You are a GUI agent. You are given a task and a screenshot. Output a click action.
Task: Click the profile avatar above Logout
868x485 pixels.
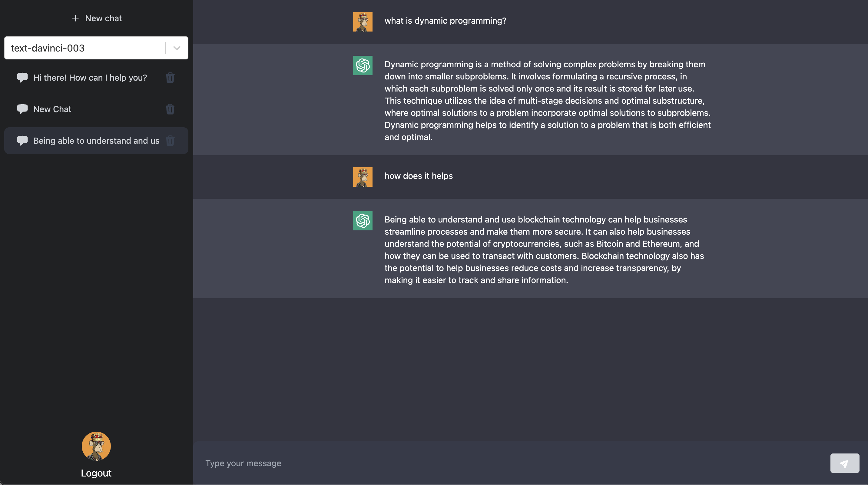96,446
